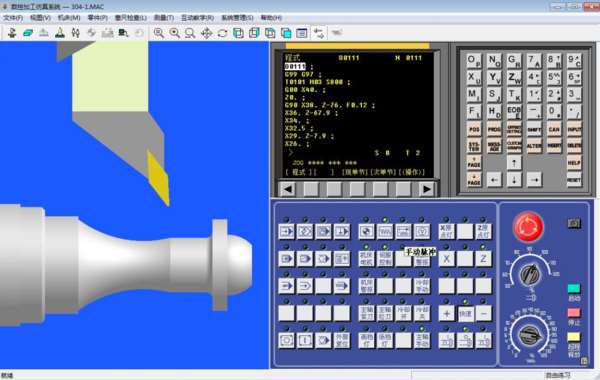This screenshot has width=600, height=380.
Task: Open the 机床(M) menu
Action: 69,18
